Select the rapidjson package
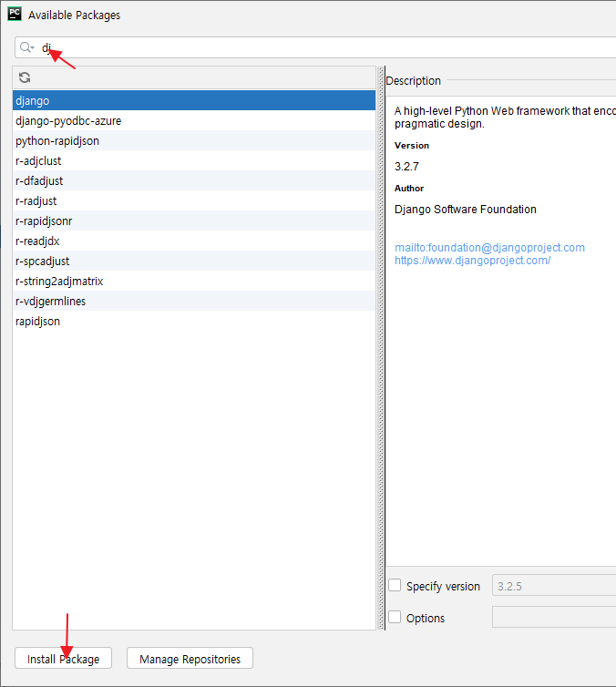This screenshot has width=616, height=687. [194, 321]
